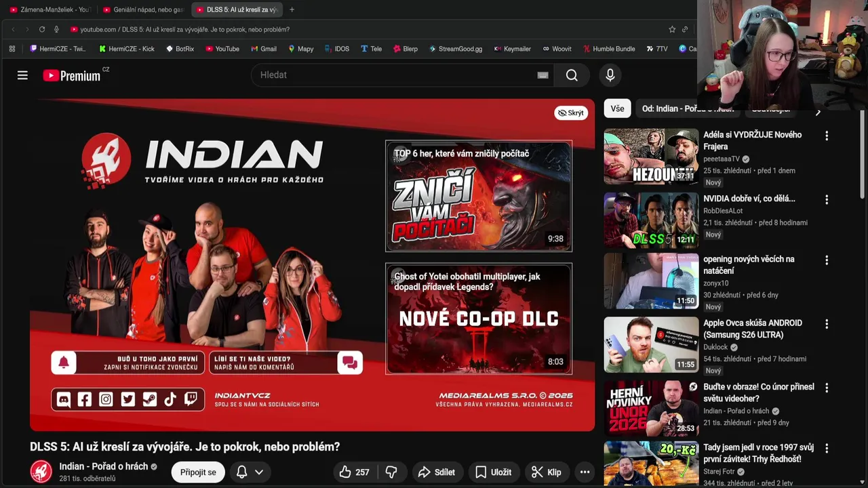This screenshot has height=488, width=868.
Task: Click the search magnifier button
Action: pos(572,75)
